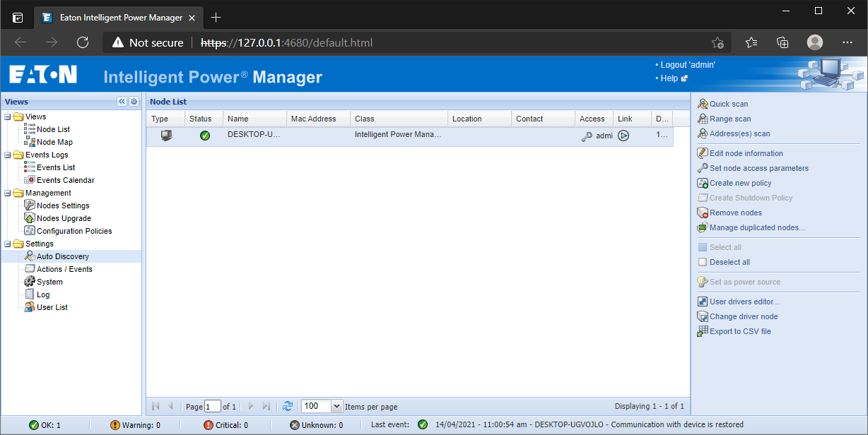This screenshot has height=435, width=868.
Task: Collapse the Views side panel
Action: coord(122,102)
